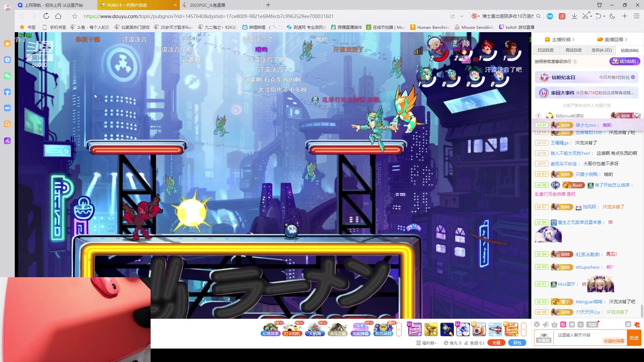Click the 充值 recharge button
644x362 pixels.
tap(496, 343)
